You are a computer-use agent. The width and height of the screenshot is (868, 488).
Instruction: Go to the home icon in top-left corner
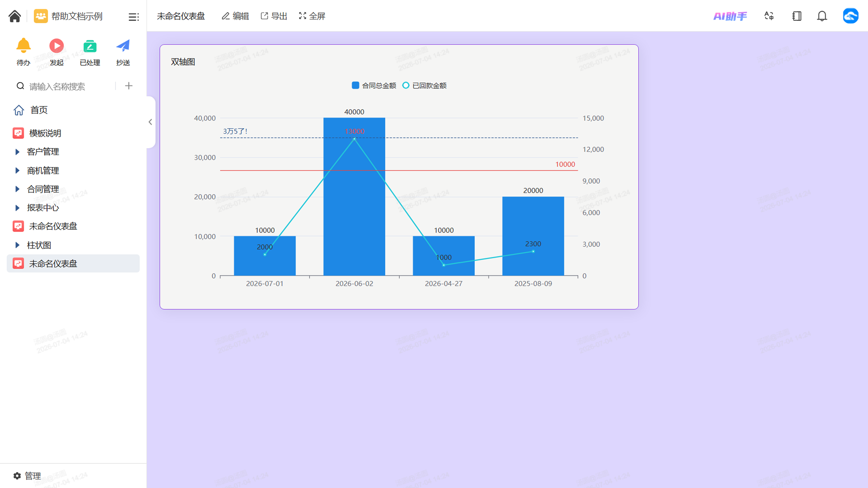14,16
